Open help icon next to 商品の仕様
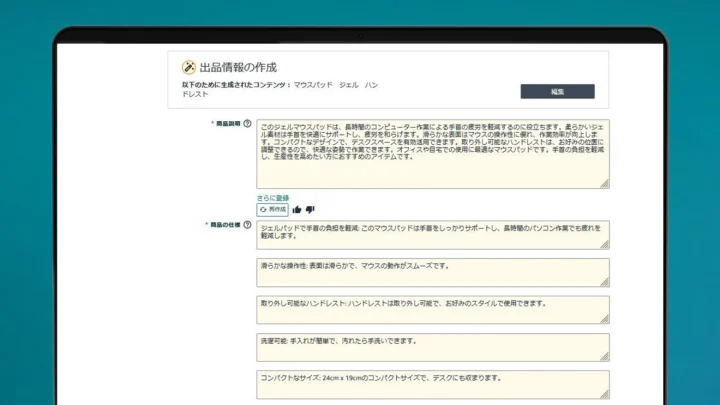The height and width of the screenshot is (405, 720). click(x=248, y=225)
